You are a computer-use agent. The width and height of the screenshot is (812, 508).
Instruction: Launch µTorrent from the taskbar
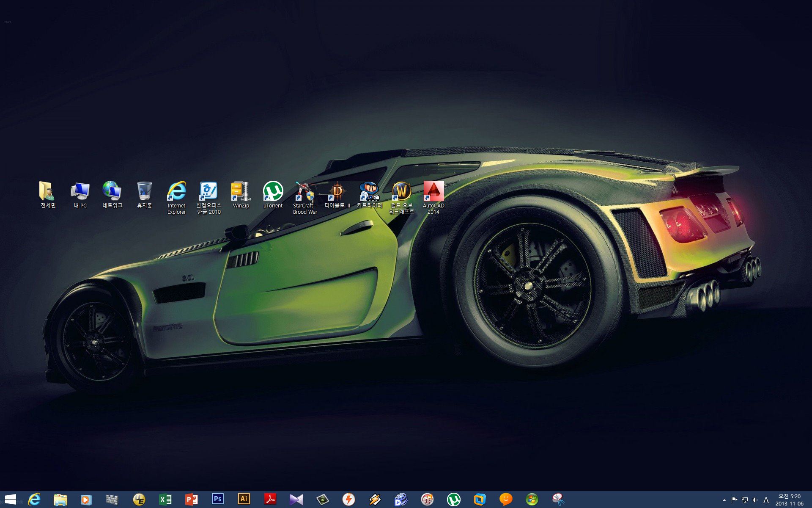point(453,500)
